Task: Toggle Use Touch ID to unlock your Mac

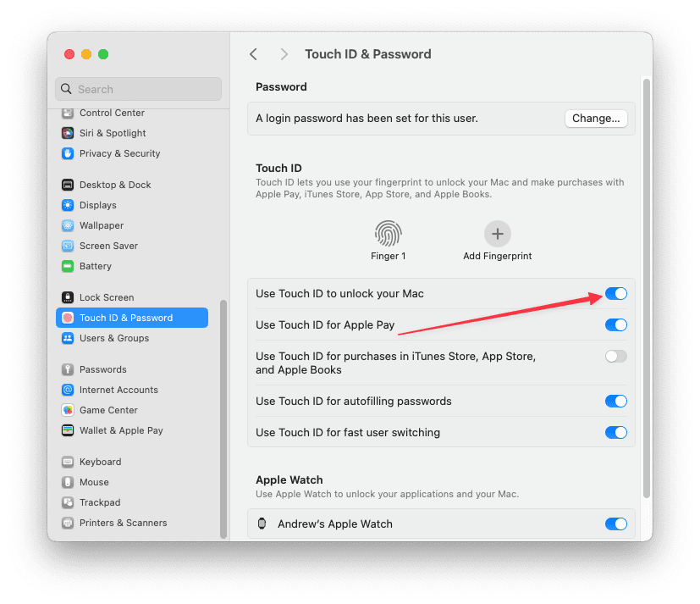Action: click(x=616, y=293)
